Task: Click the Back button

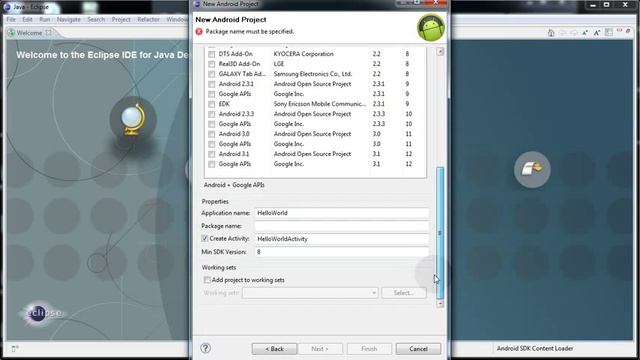Action: point(274,349)
